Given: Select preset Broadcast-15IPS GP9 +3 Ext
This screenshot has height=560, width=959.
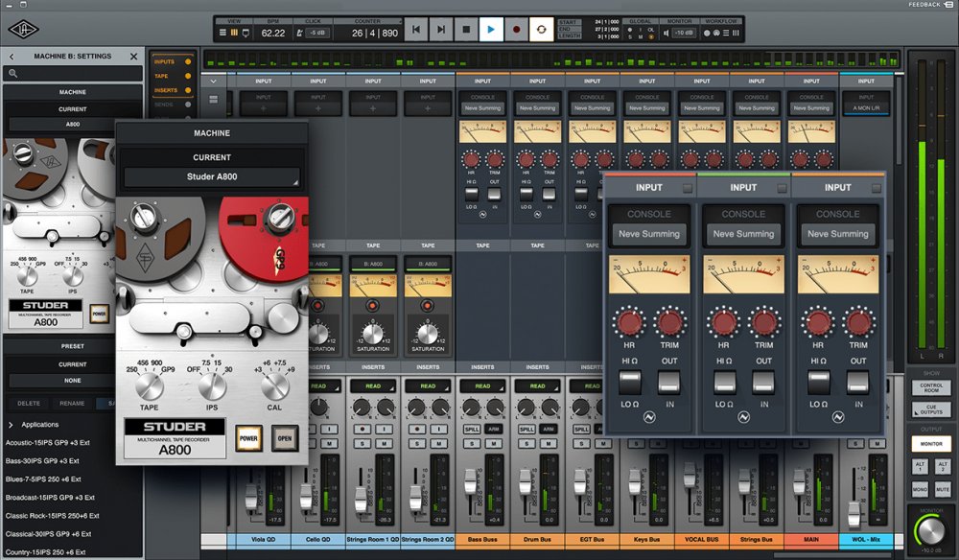Looking at the screenshot, I should coord(50,498).
